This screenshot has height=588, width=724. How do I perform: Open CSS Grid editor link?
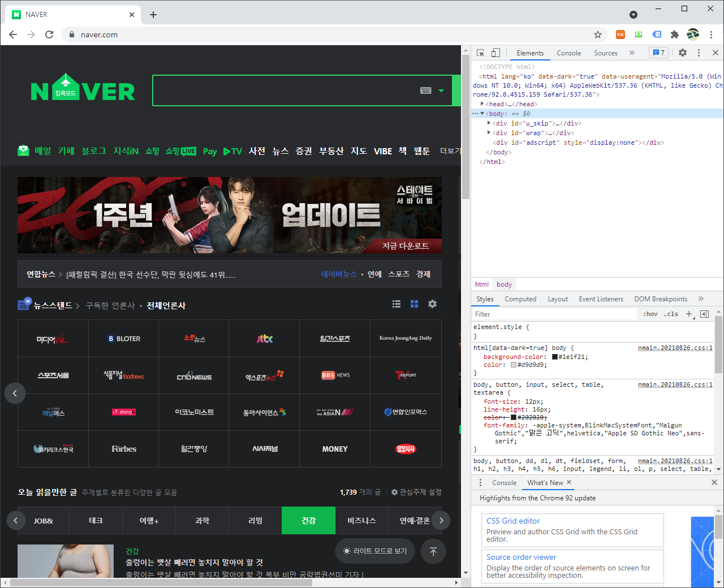513,521
